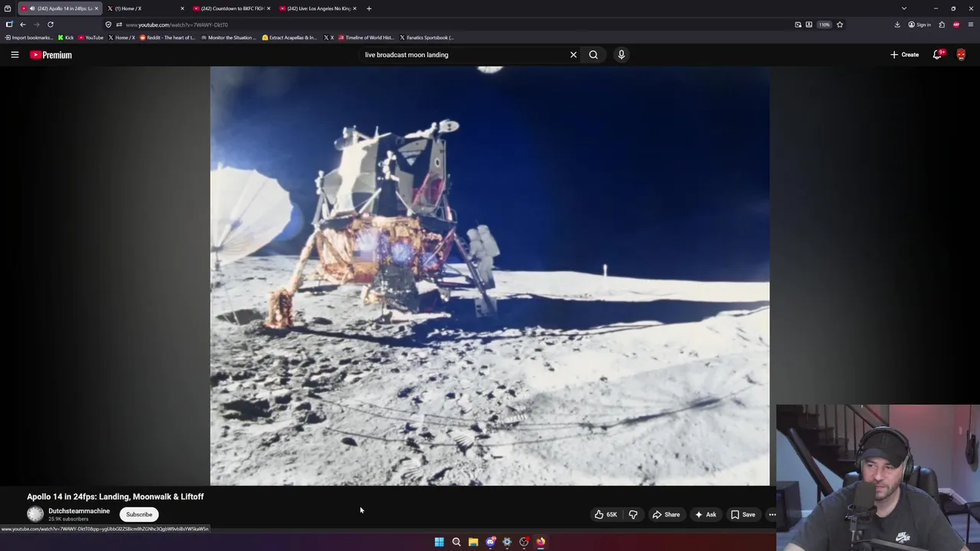This screenshot has width=980, height=551.
Task: Open Discord from the taskbar
Action: [490, 542]
